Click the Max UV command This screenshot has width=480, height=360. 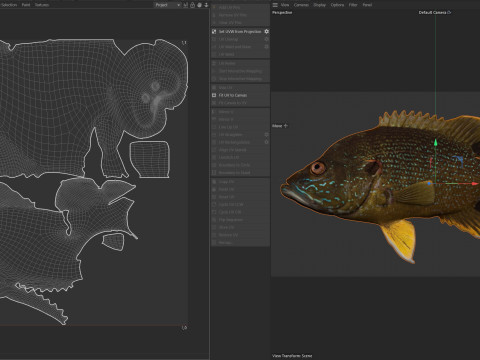[222, 87]
